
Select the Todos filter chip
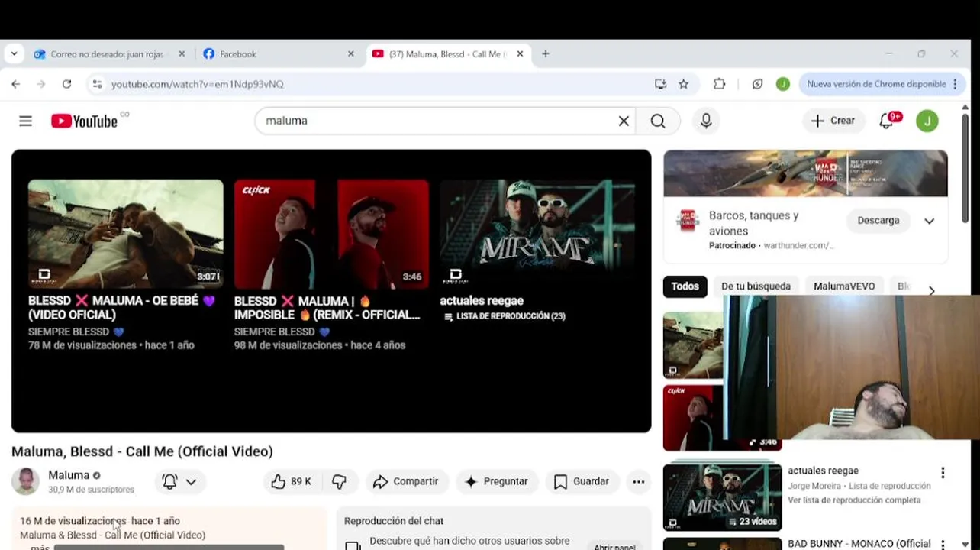click(x=685, y=286)
